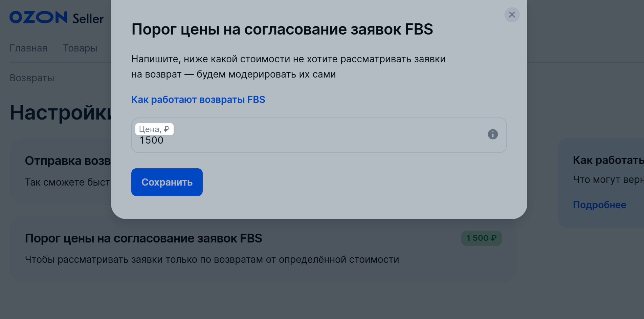Click the 'Отправка возв' card heading
This screenshot has width=644, height=319.
pos(68,161)
